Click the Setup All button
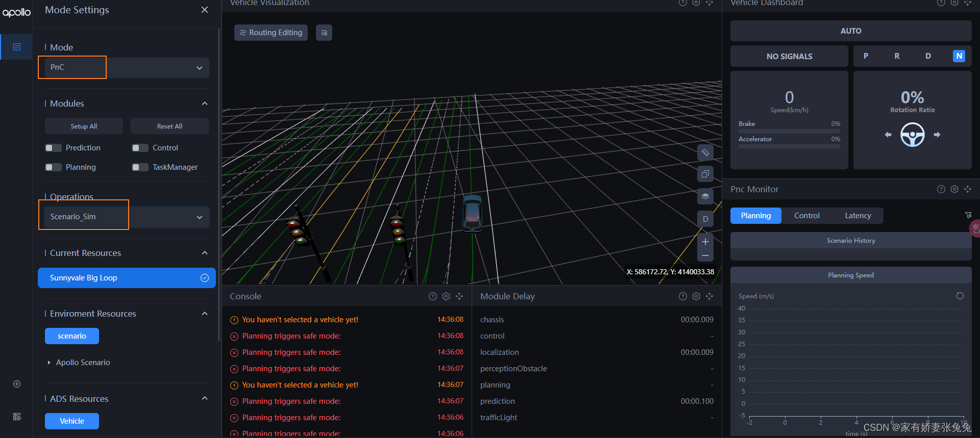Viewport: 980px width, 438px height. point(84,126)
